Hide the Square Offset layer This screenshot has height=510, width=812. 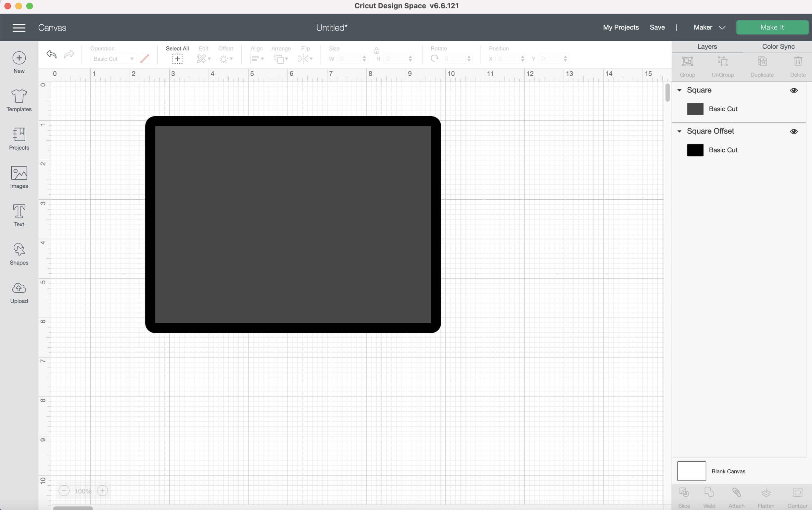(794, 131)
